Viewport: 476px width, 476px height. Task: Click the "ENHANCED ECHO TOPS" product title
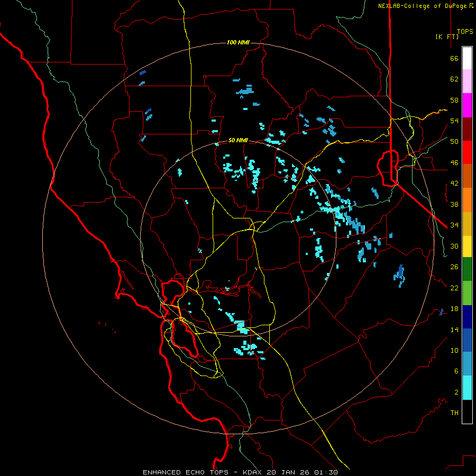(x=186, y=472)
